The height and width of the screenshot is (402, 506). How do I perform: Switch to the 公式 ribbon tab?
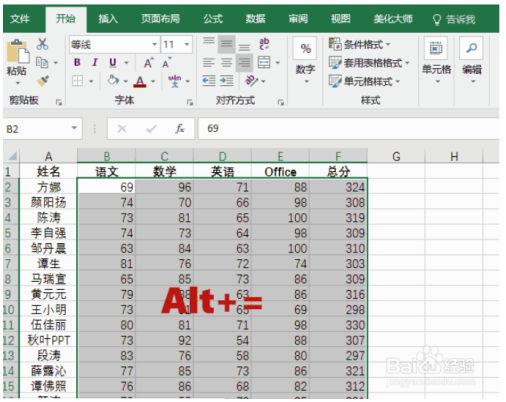point(213,19)
